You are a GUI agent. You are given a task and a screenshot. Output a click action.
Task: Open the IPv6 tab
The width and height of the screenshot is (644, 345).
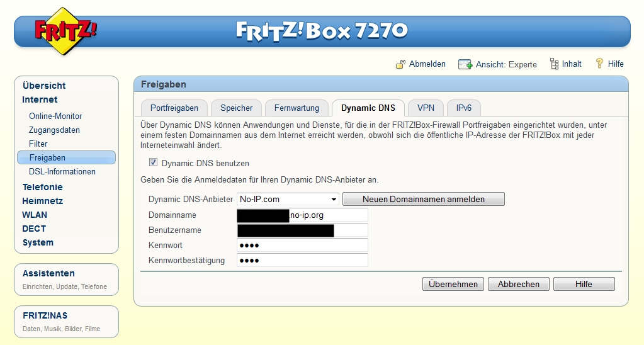coord(464,108)
